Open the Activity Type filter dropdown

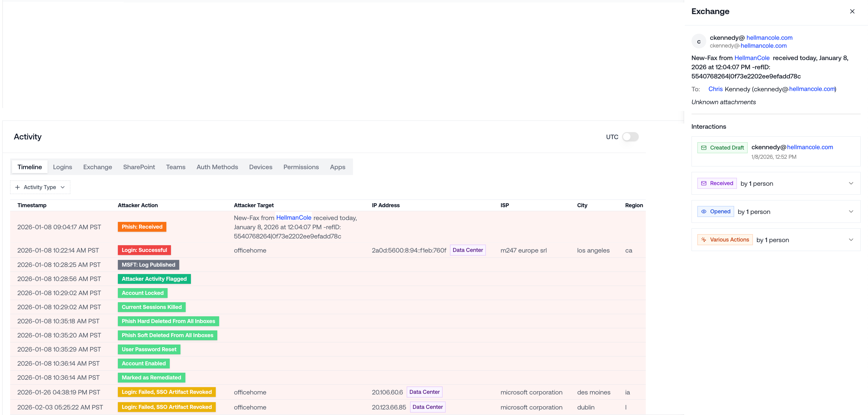click(40, 188)
